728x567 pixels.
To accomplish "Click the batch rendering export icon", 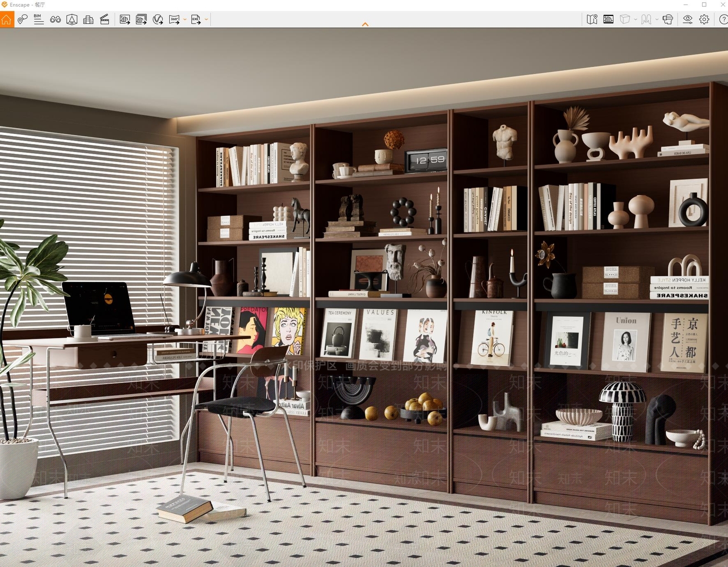I will tap(142, 19).
